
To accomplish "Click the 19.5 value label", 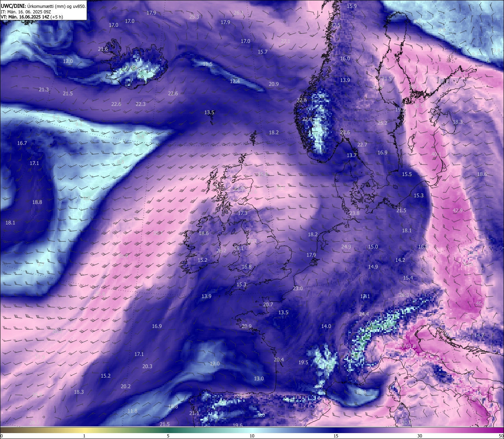I will tap(303, 363).
